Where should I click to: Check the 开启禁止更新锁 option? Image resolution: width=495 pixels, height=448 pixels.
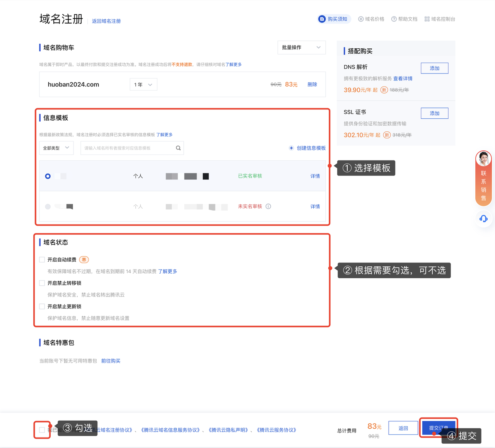pyautogui.click(x=42, y=307)
